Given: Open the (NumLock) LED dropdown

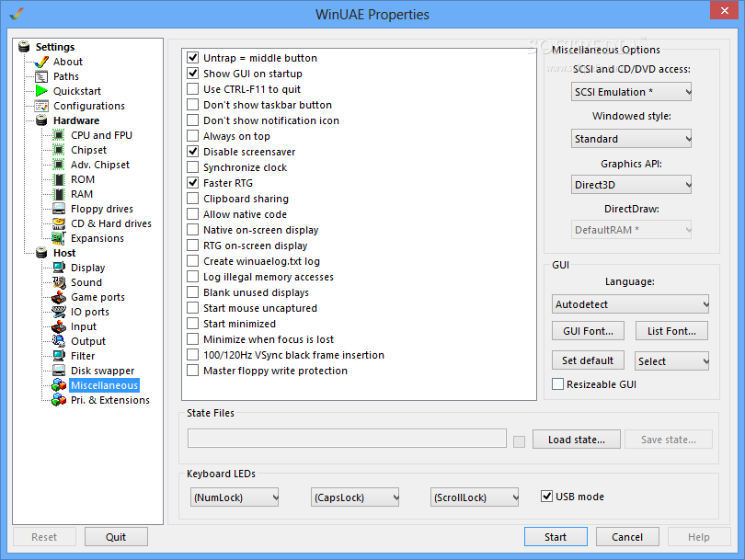Looking at the screenshot, I should tap(235, 497).
